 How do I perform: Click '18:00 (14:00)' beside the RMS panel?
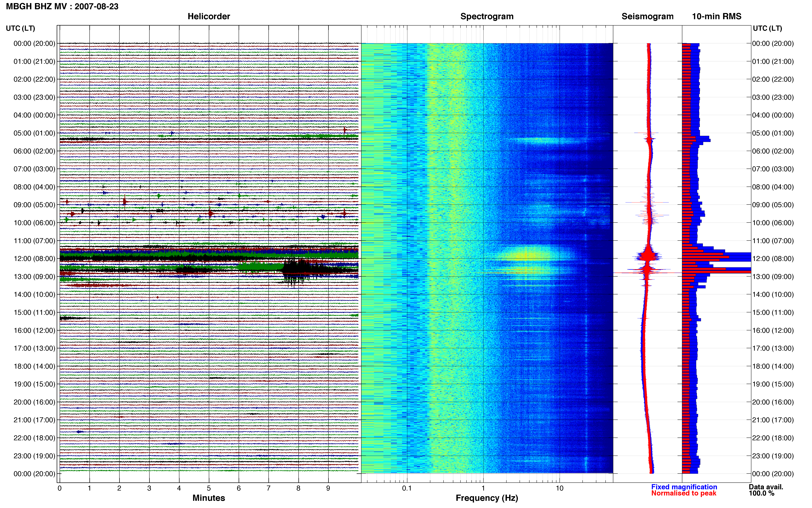click(773, 366)
